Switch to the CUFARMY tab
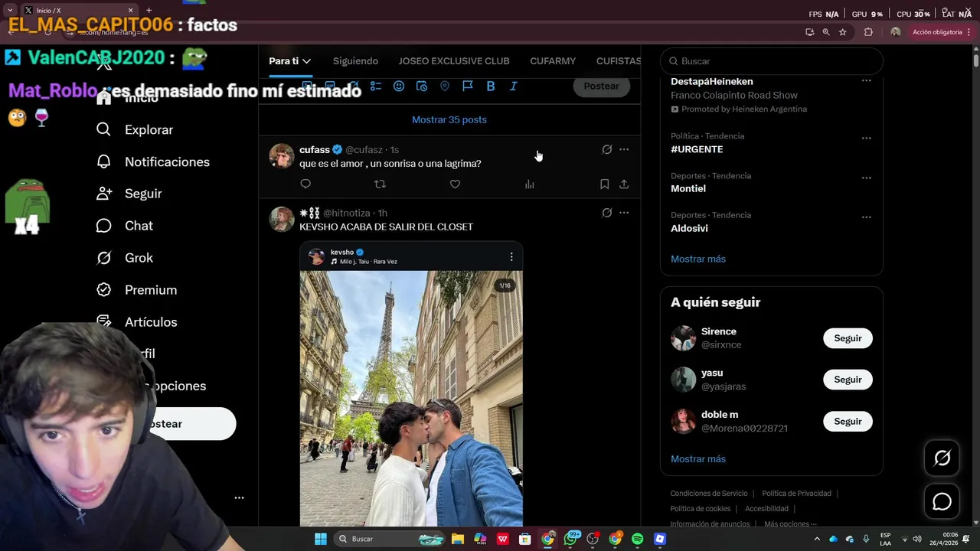Viewport: 980px width, 551px height. [x=553, y=61]
